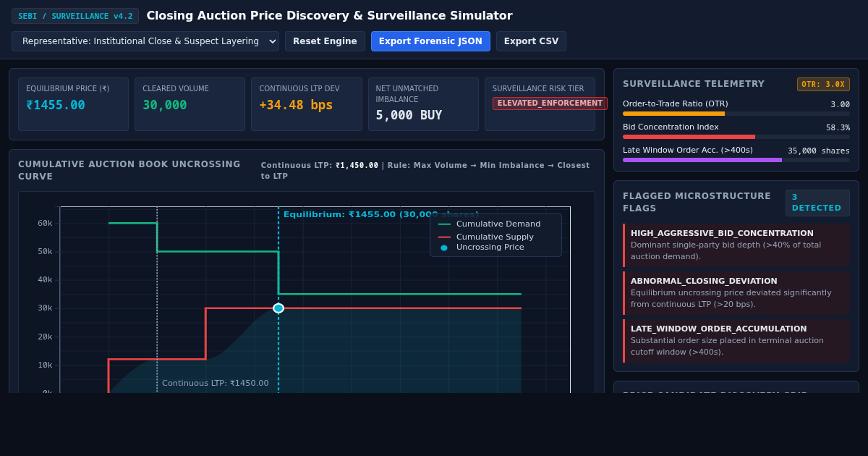Screen dimensions: 868x456
Task: Click the Flagged Microstructure Flags heading
Action: (697, 202)
